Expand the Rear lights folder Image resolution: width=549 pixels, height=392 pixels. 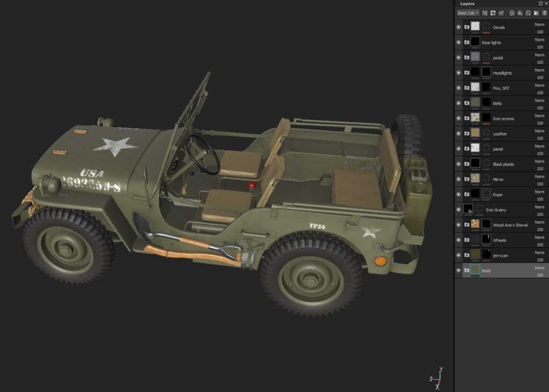tap(466, 42)
